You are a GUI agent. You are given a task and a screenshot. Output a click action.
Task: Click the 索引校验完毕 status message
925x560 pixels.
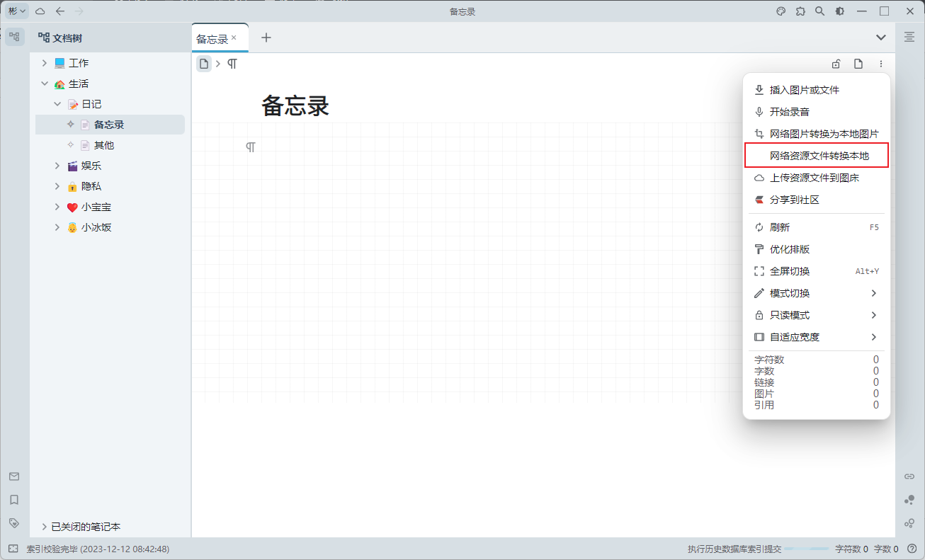click(x=98, y=549)
